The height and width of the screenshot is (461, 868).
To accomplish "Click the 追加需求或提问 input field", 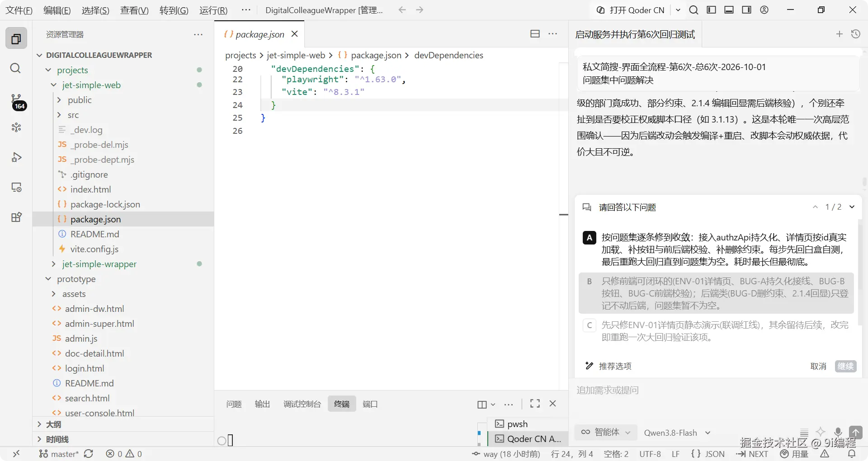I will click(718, 390).
